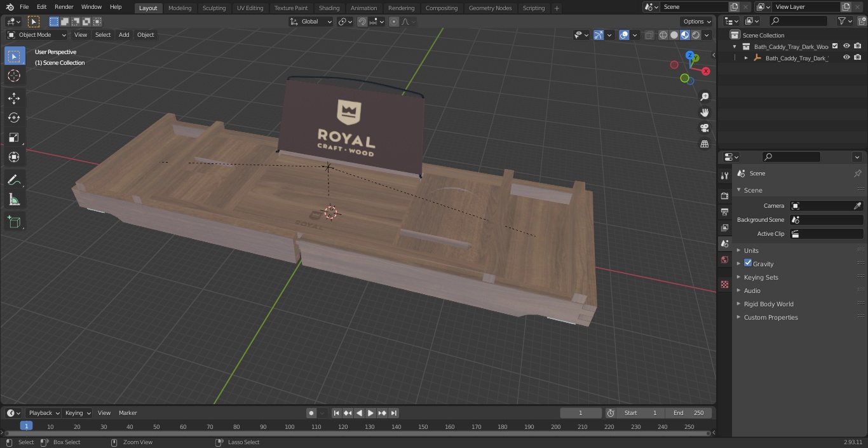The image size is (868, 448).
Task: Open the viewport Add menu
Action: coord(124,35)
